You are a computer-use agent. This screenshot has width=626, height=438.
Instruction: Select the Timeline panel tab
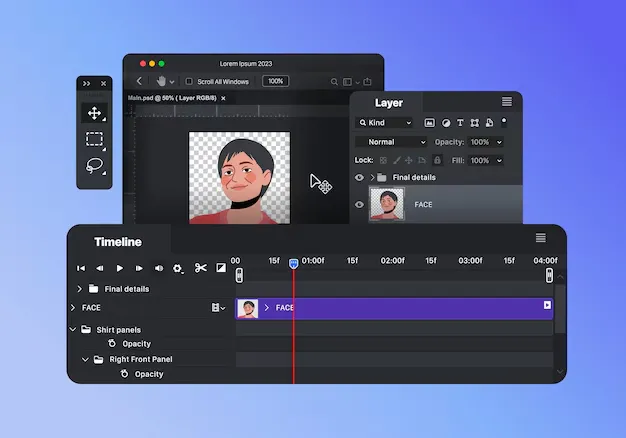118,242
